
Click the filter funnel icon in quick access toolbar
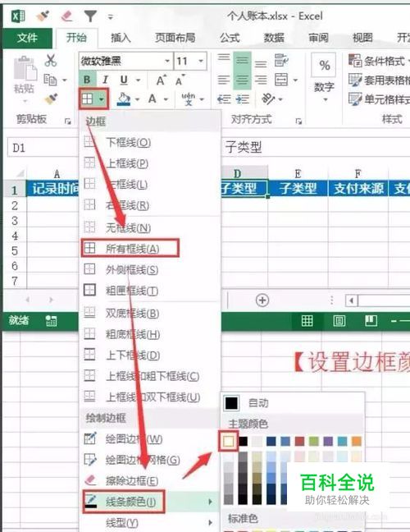tap(90, 16)
